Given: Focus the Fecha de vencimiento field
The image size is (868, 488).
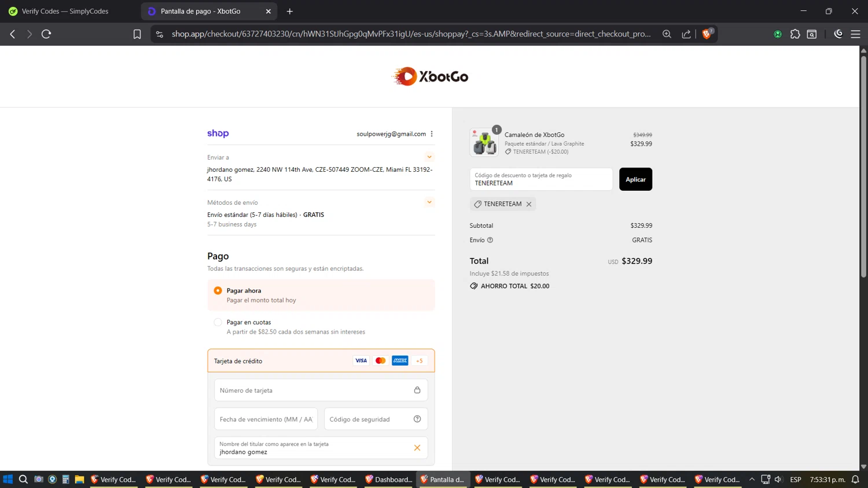Looking at the screenshot, I should [x=266, y=419].
